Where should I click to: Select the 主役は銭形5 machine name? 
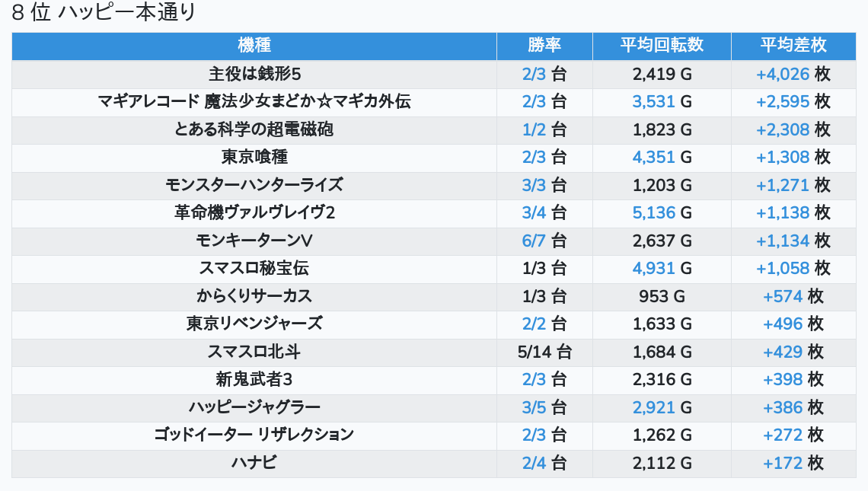tap(254, 74)
